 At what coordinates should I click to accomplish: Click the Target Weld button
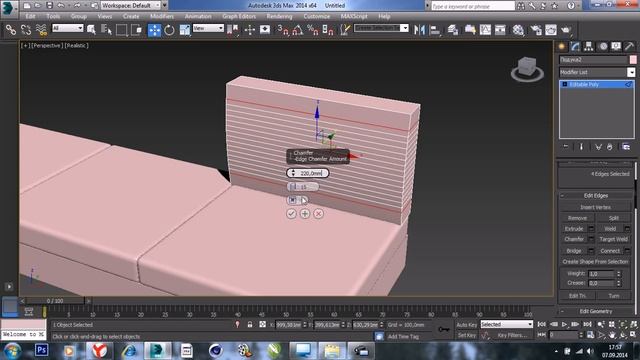613,239
